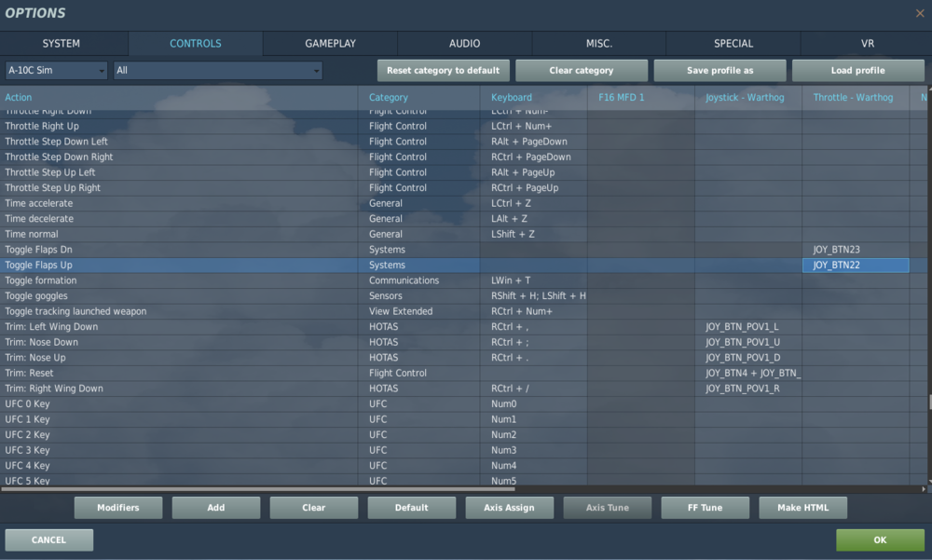Select the Toggle formation action
932x560 pixels.
[x=178, y=280]
